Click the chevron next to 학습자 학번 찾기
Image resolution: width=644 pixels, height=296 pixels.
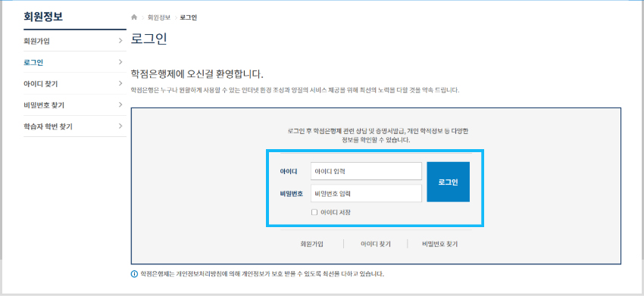click(120, 126)
